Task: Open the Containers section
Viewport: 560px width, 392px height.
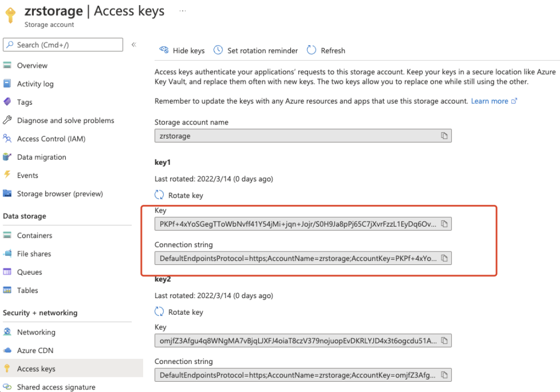Action: [x=34, y=235]
